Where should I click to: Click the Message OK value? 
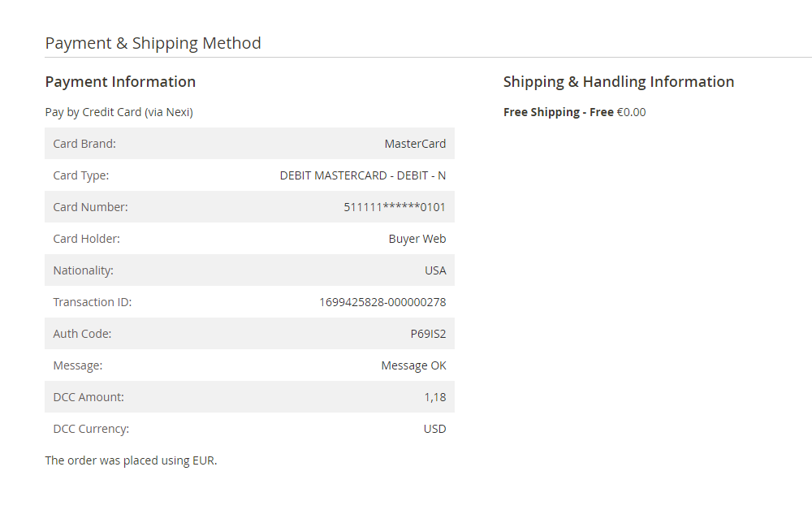point(413,365)
